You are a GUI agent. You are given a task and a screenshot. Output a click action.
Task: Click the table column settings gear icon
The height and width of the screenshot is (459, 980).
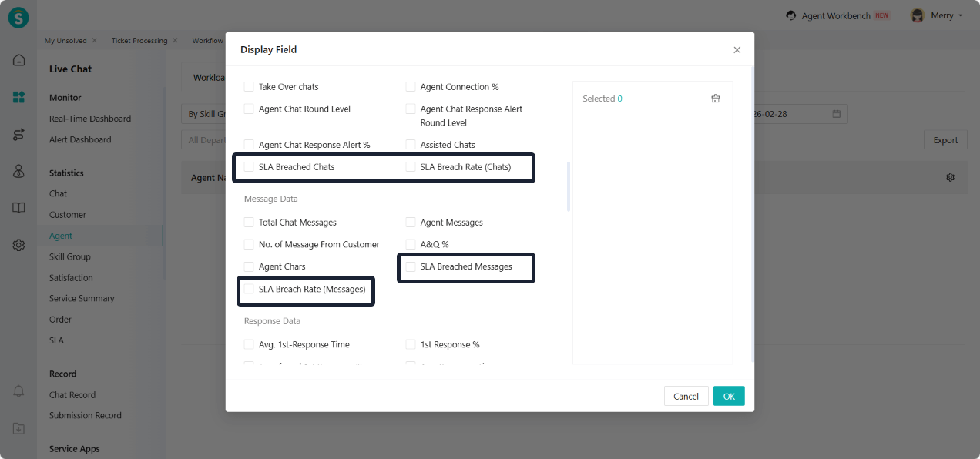[950, 177]
